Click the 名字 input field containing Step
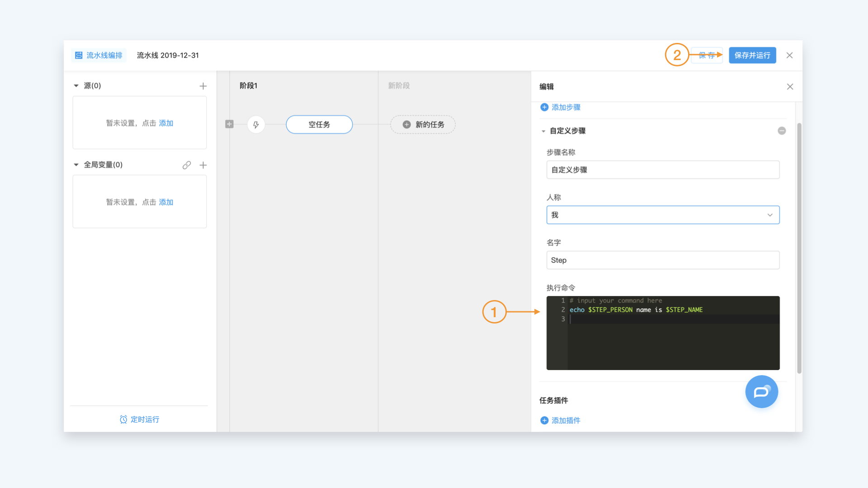This screenshot has width=868, height=488. 663,260
